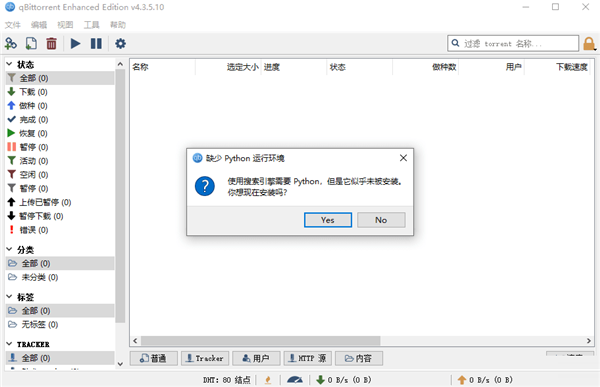Select the 恢复 (0) status filter
Screen dimensions: 600x387
[60, 133]
